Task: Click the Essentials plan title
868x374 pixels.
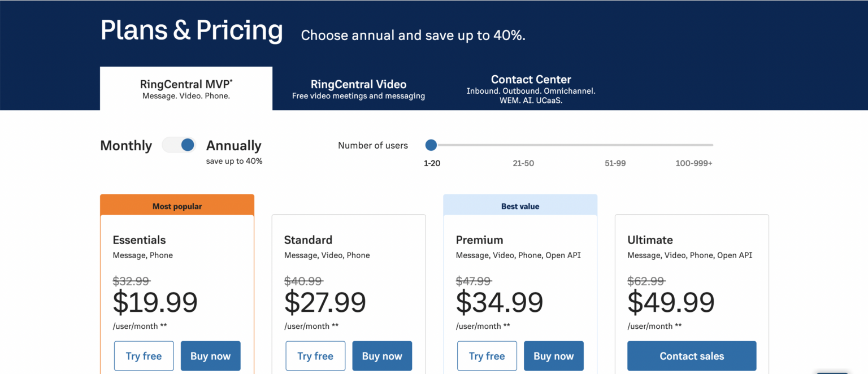Action: point(139,240)
